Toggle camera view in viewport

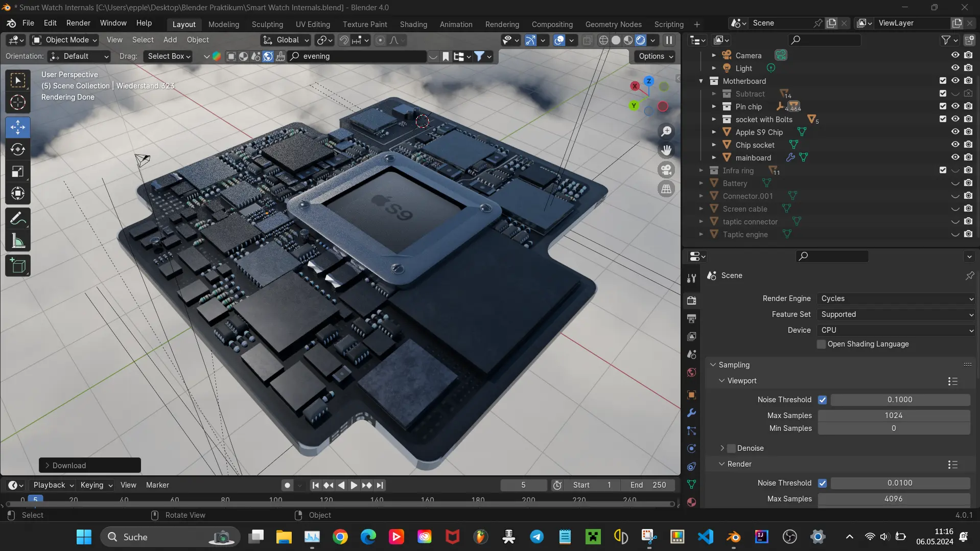[666, 170]
